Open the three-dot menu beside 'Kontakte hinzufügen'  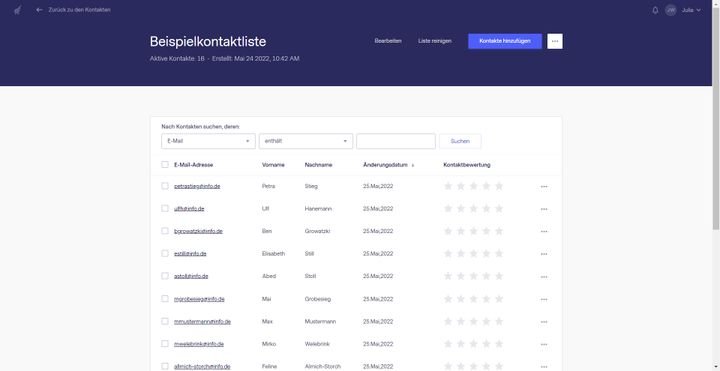pos(555,41)
